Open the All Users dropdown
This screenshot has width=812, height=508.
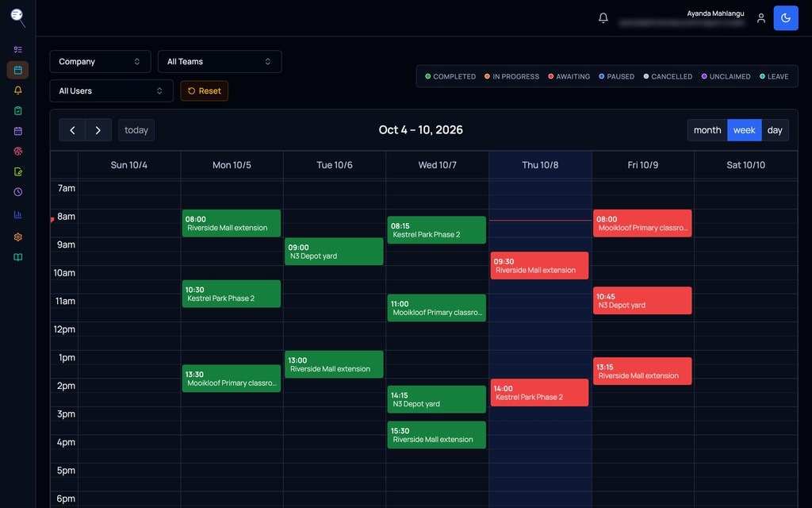[111, 90]
